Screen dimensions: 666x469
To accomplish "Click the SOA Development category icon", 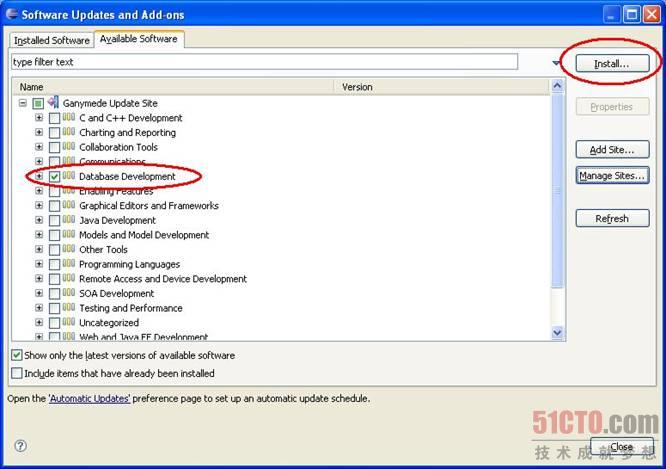I will point(69,292).
